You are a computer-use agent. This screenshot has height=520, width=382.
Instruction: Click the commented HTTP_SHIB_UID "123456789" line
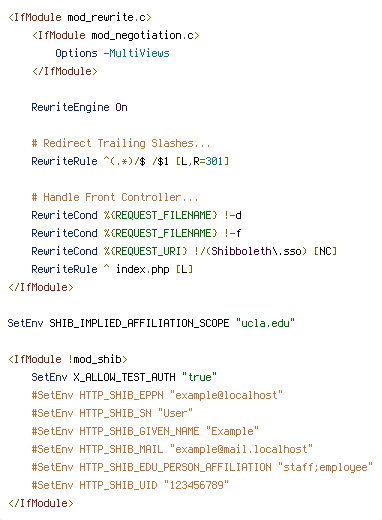pos(130,485)
